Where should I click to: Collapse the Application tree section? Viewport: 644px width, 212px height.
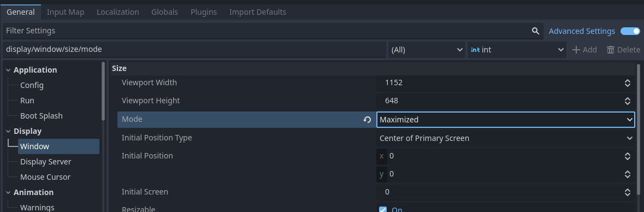tap(8, 70)
